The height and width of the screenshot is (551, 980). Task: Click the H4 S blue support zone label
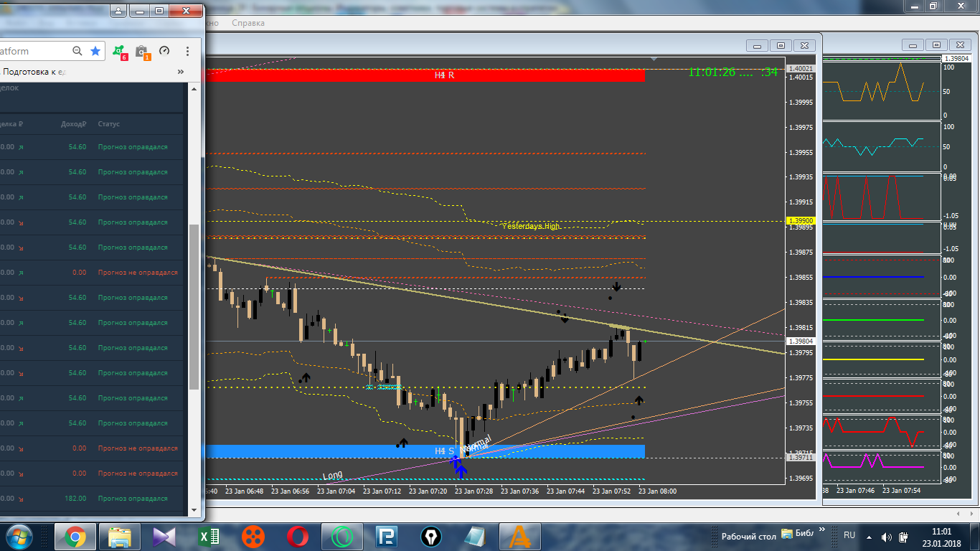click(x=444, y=451)
